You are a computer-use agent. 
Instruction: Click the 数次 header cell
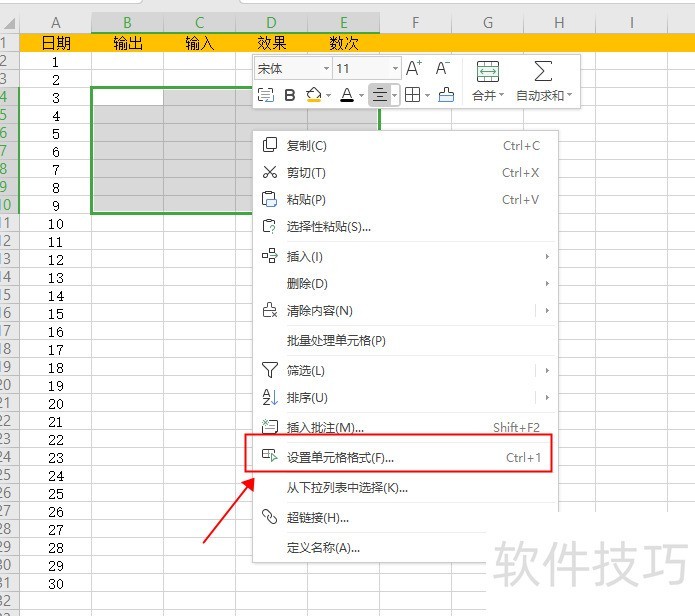pyautogui.click(x=344, y=43)
